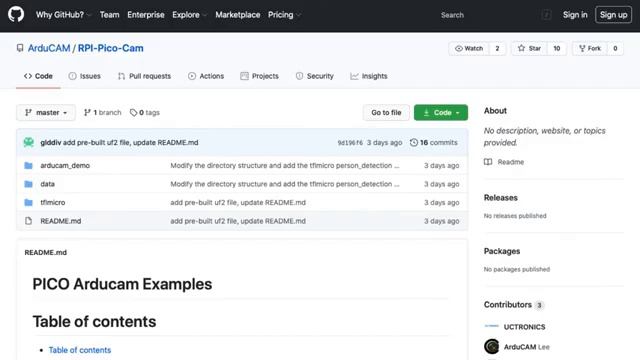Open the Pull requests tab
The height and width of the screenshot is (360, 640).
click(144, 76)
